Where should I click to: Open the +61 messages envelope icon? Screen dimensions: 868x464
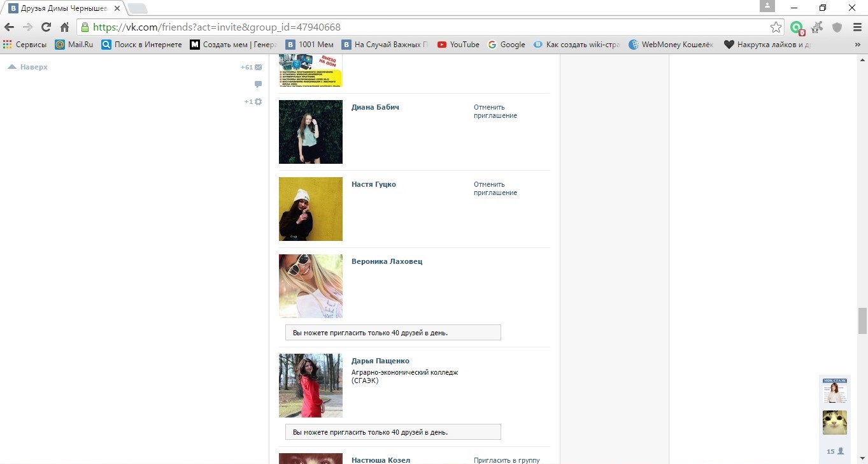(252, 67)
